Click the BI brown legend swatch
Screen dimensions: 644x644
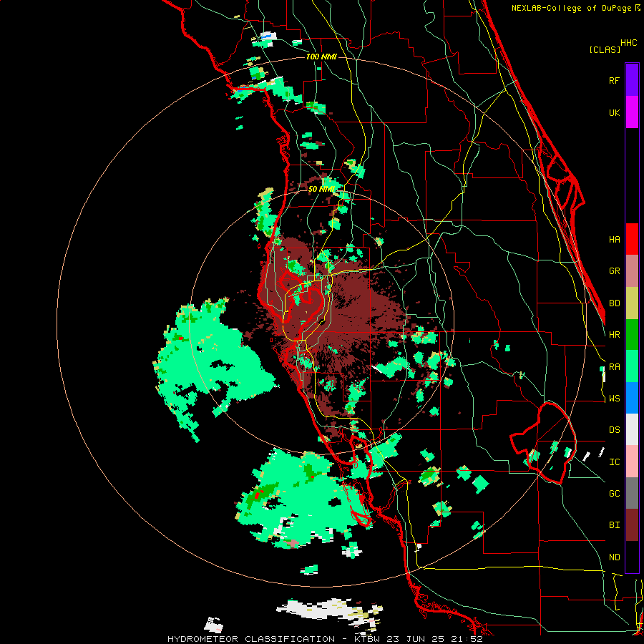(632, 525)
